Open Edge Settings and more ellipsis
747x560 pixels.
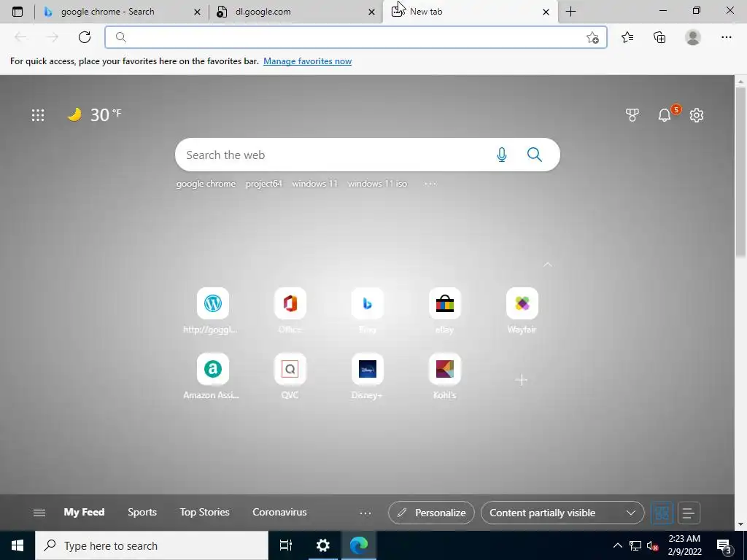(x=726, y=37)
